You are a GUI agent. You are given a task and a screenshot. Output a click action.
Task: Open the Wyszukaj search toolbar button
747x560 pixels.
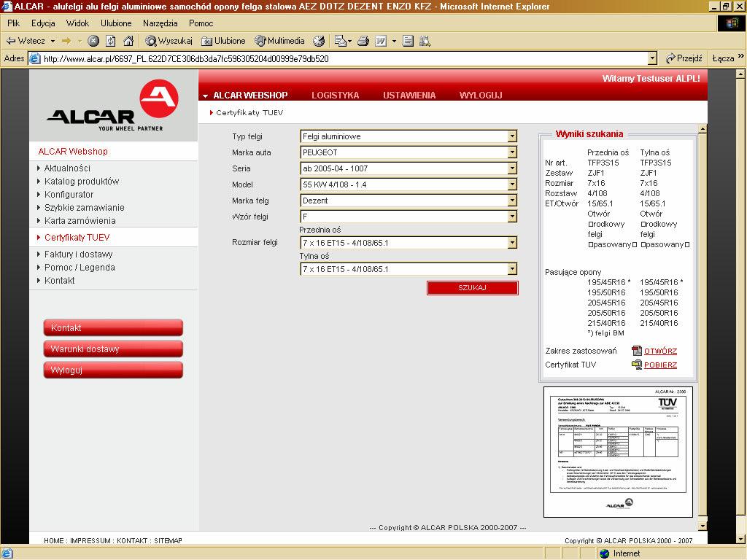click(169, 41)
